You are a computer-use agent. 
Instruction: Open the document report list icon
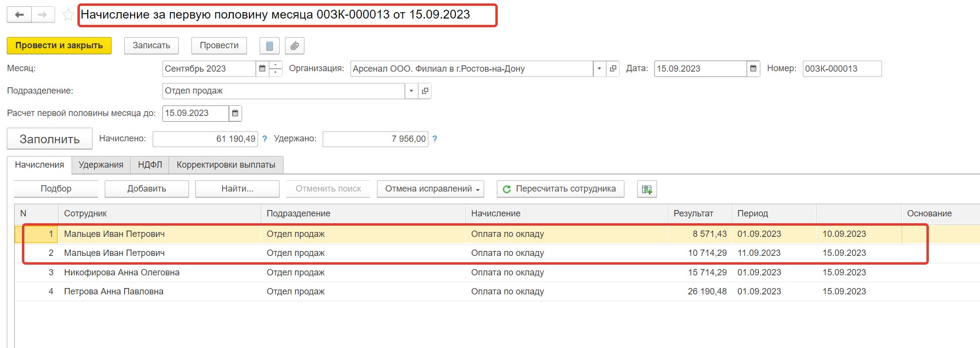(x=269, y=46)
